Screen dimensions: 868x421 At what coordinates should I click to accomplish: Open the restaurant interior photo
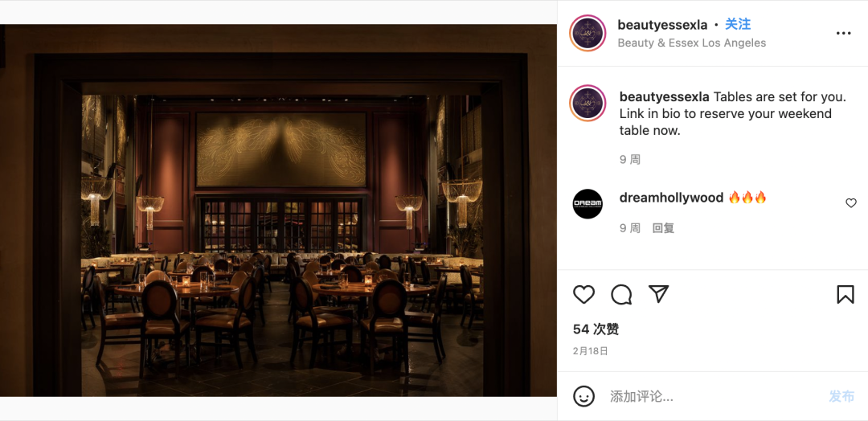(278, 210)
